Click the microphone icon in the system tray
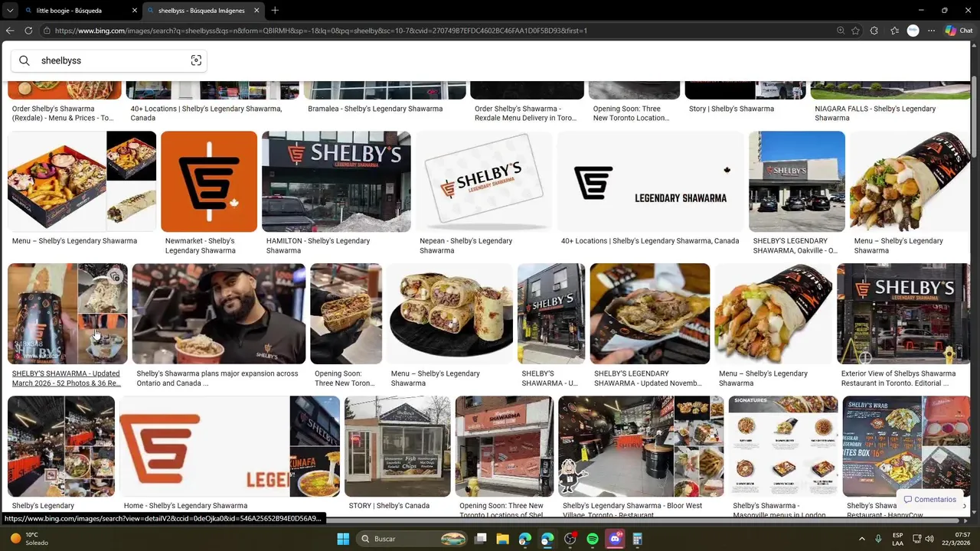The height and width of the screenshot is (551, 980). coord(878,539)
